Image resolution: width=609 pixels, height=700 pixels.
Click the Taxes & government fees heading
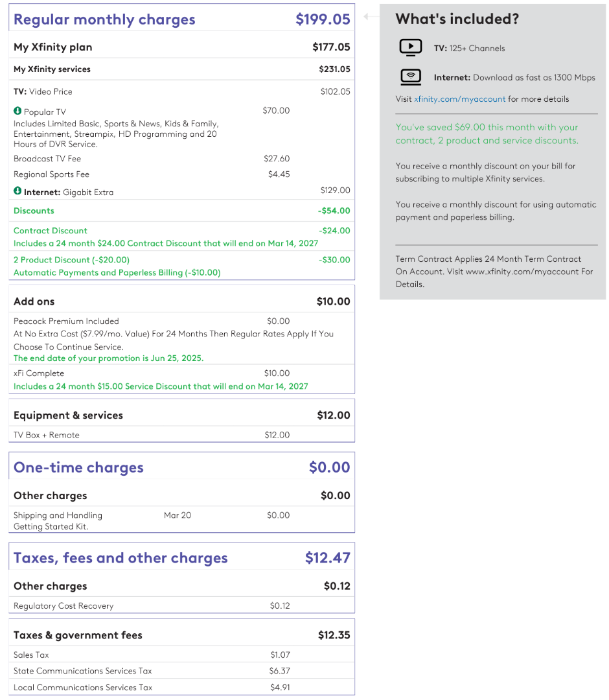tap(78, 636)
